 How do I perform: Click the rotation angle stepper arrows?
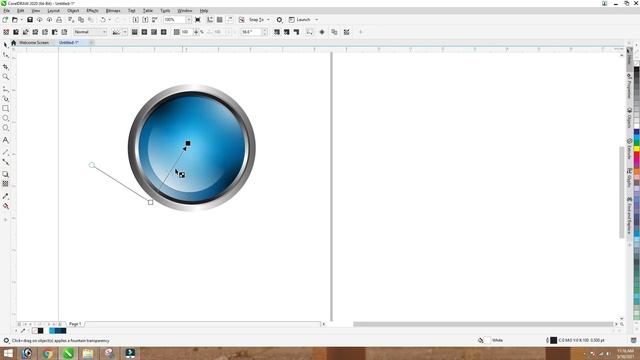265,32
